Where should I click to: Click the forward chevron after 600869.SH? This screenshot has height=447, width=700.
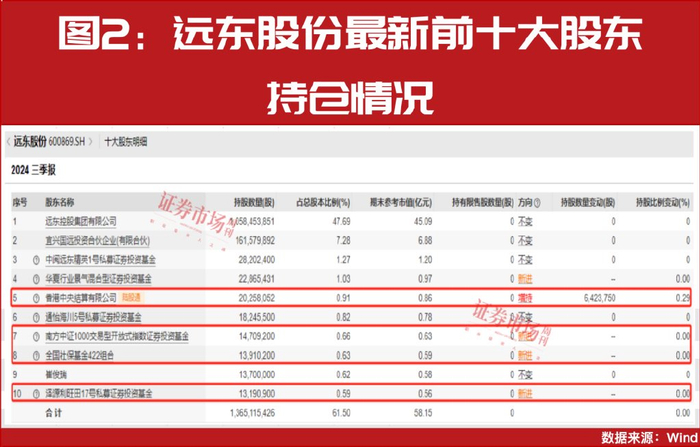91,142
